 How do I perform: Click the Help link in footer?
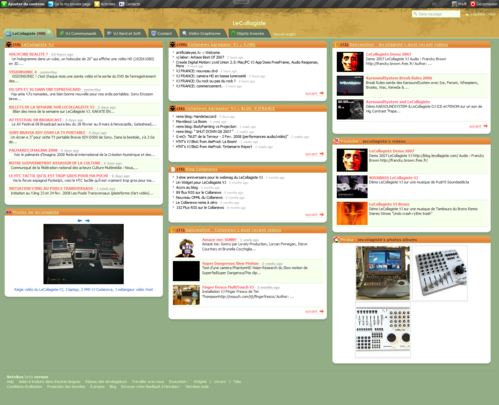tap(10, 381)
